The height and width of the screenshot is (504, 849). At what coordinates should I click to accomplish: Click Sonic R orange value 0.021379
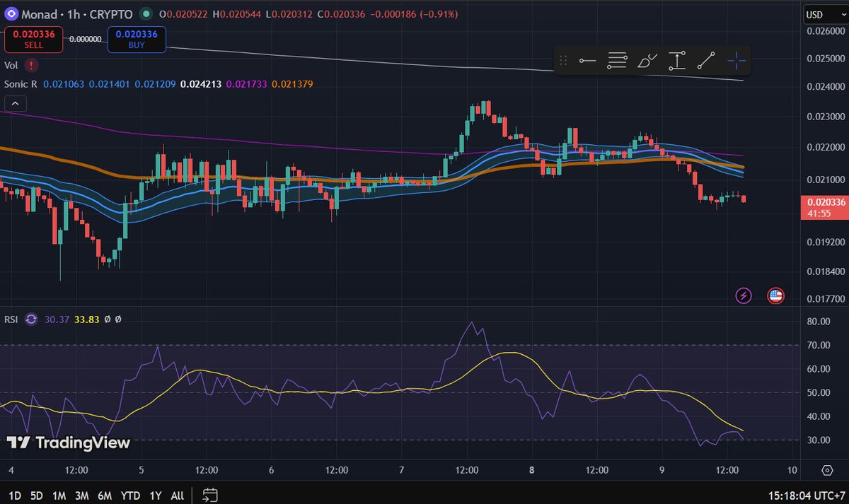(x=292, y=84)
